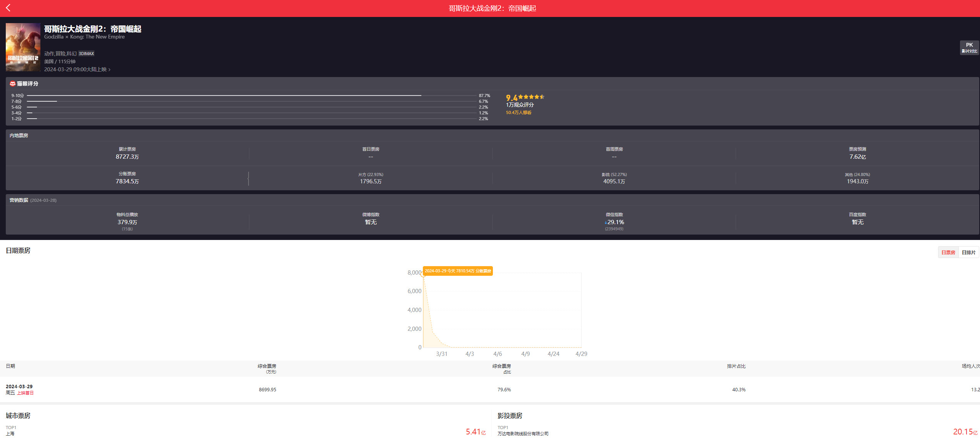Click the WeChat index down-arrow indicator
This screenshot has height=441, width=980.
(606, 223)
